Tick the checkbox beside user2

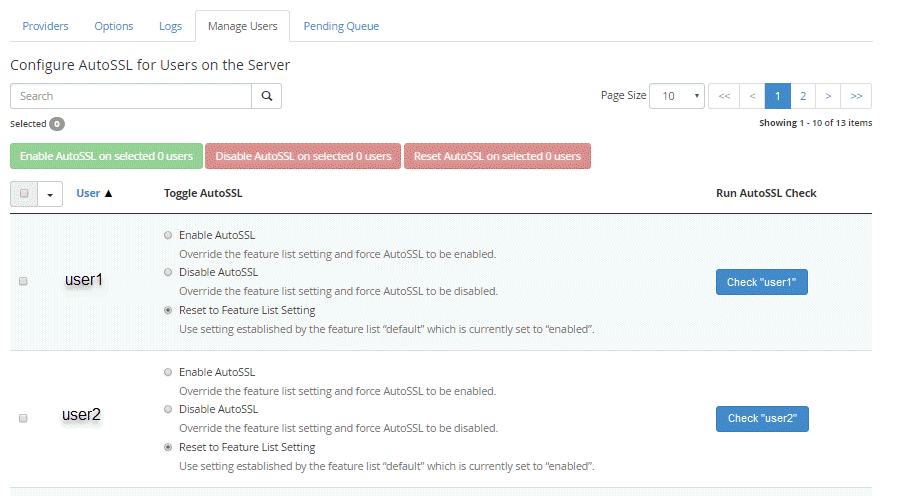[x=24, y=418]
